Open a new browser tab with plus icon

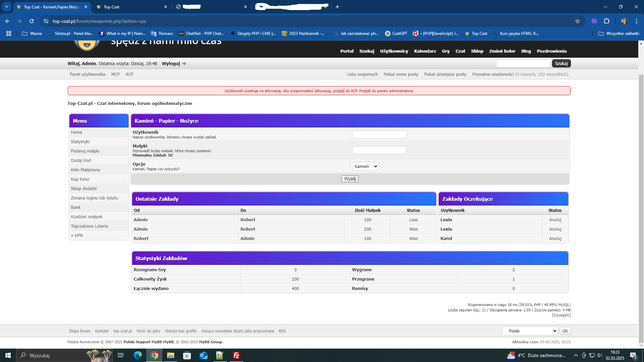[337, 7]
